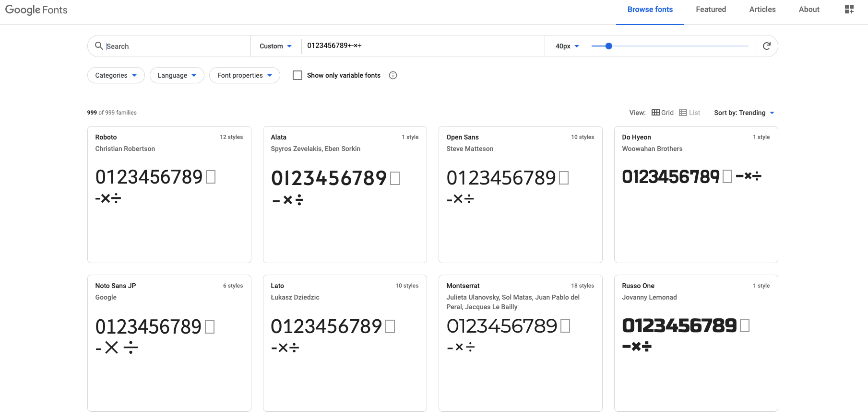Open the Alata font card title
The width and height of the screenshot is (868, 417).
(279, 137)
